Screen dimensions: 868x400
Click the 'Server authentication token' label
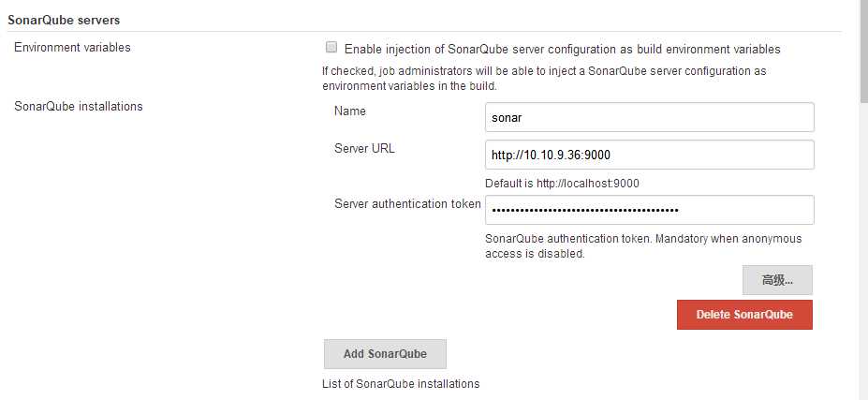407,203
